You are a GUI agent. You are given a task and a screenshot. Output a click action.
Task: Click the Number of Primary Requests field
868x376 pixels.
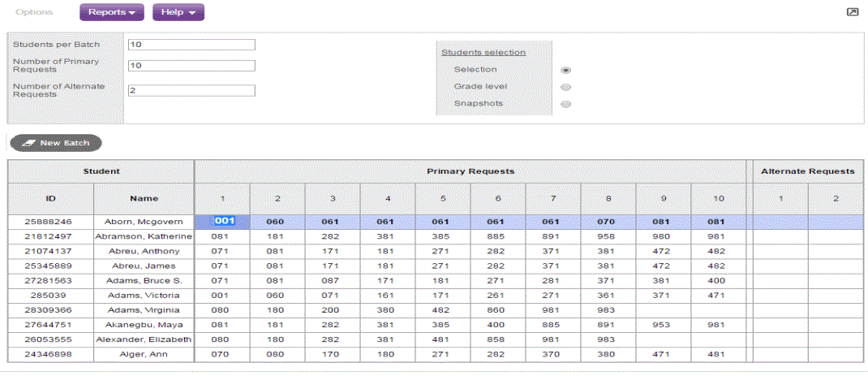[191, 66]
